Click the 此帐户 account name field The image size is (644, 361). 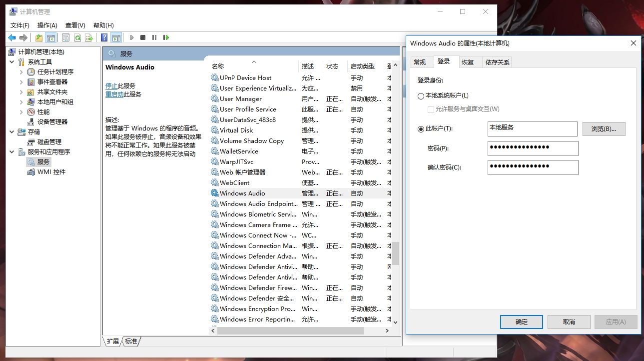coord(533,129)
